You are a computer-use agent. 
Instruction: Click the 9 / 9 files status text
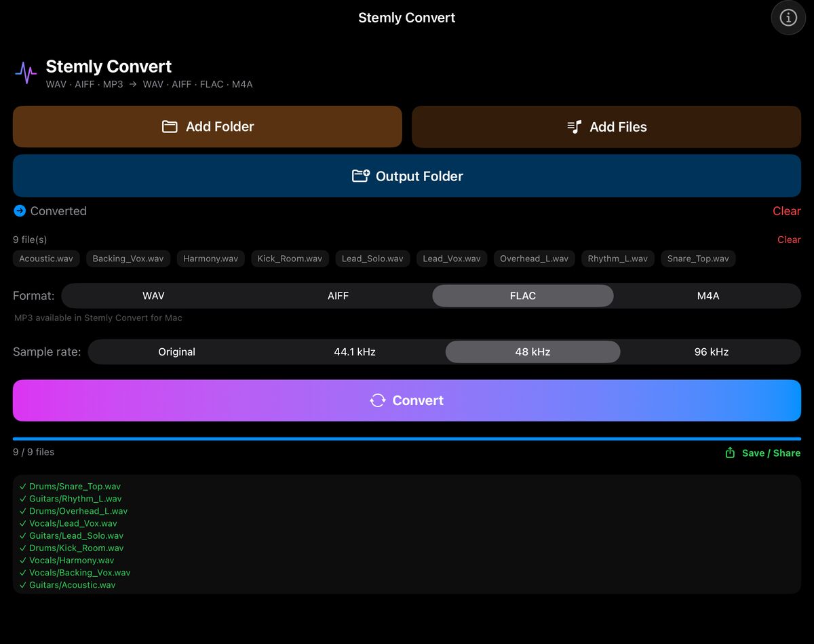coord(33,452)
